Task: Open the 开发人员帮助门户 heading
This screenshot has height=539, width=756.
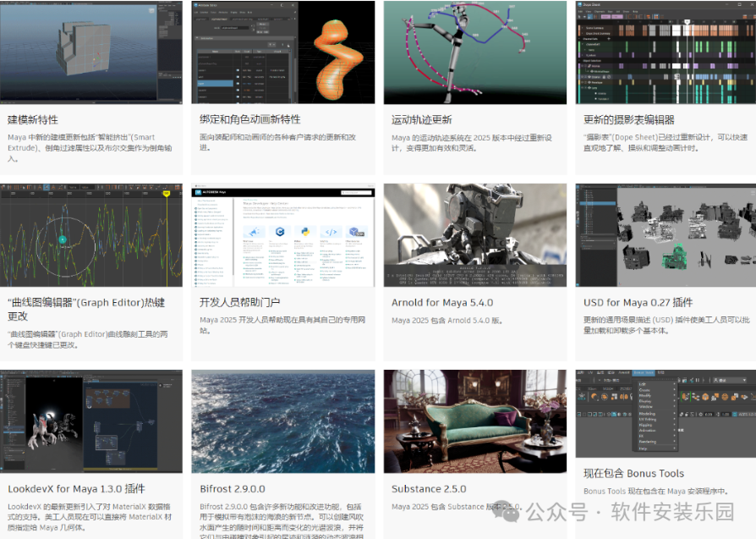Action: tap(239, 302)
